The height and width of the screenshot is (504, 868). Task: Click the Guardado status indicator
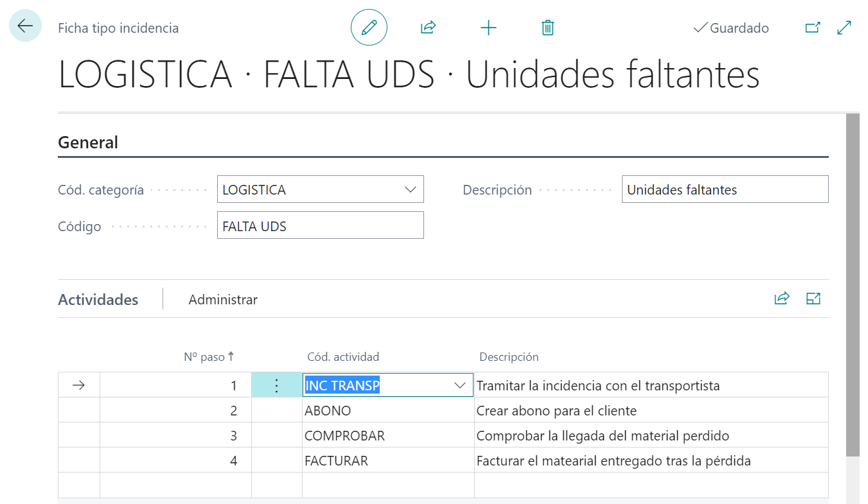(x=731, y=28)
